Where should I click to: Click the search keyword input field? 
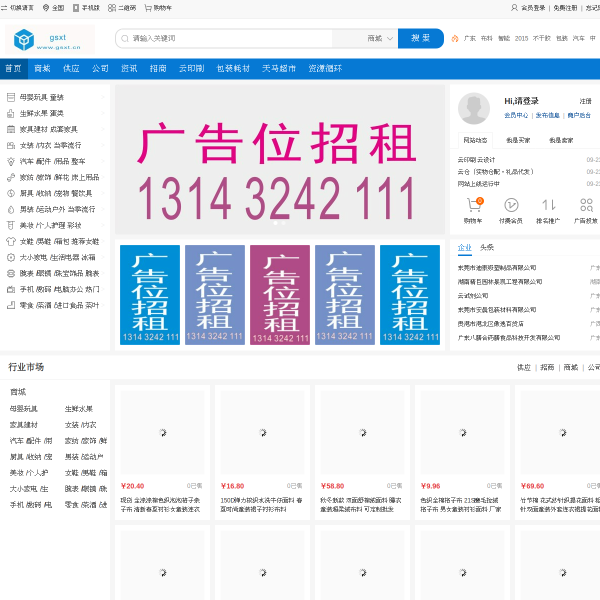point(240,38)
